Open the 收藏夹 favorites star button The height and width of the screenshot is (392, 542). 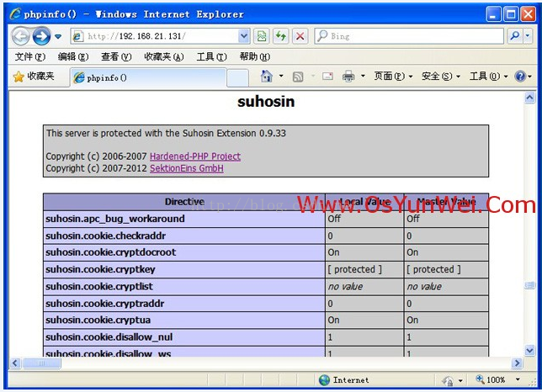point(34,77)
